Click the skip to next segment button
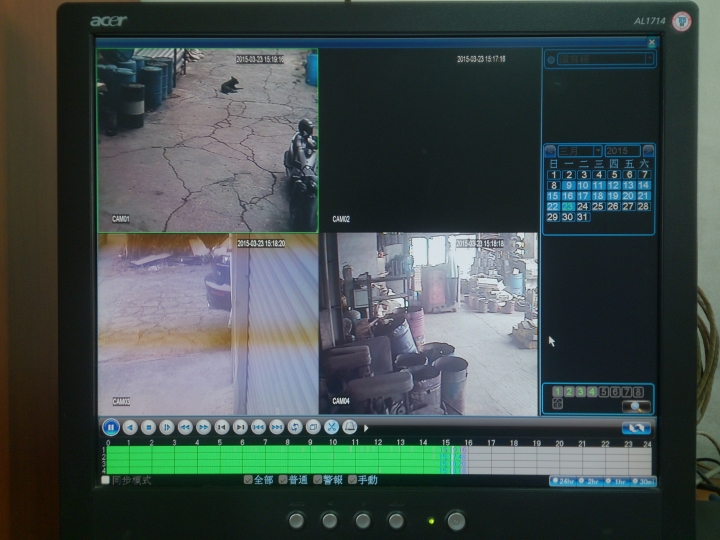The image size is (720, 540). point(277,428)
